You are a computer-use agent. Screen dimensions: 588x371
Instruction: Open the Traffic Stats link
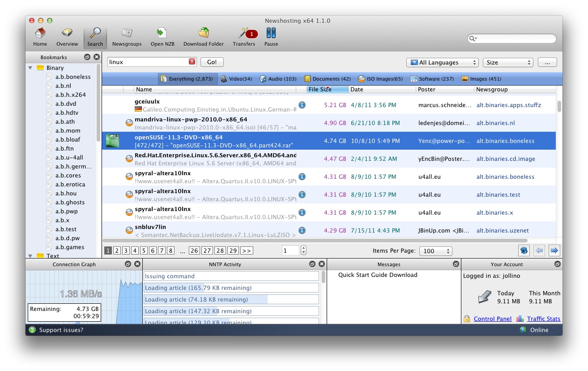[544, 319]
